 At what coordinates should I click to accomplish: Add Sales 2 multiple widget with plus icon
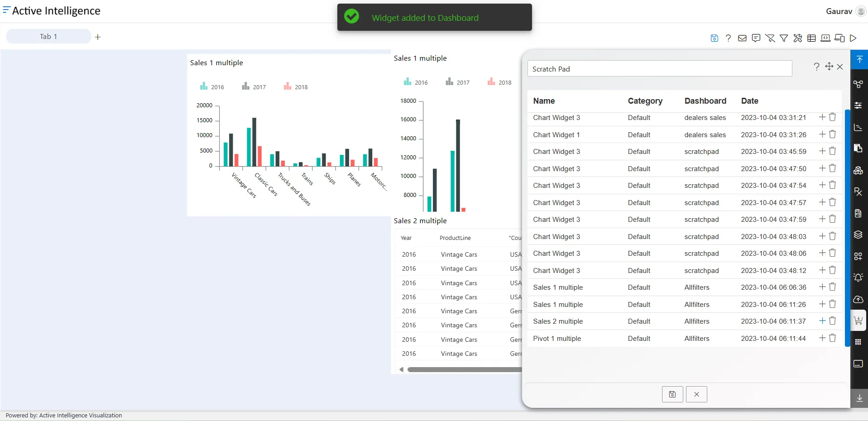coord(822,321)
